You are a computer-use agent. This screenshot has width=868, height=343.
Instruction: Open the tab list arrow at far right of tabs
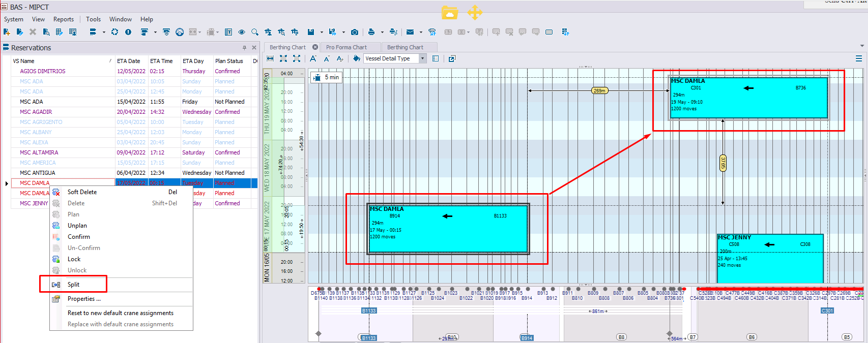pyautogui.click(x=862, y=46)
